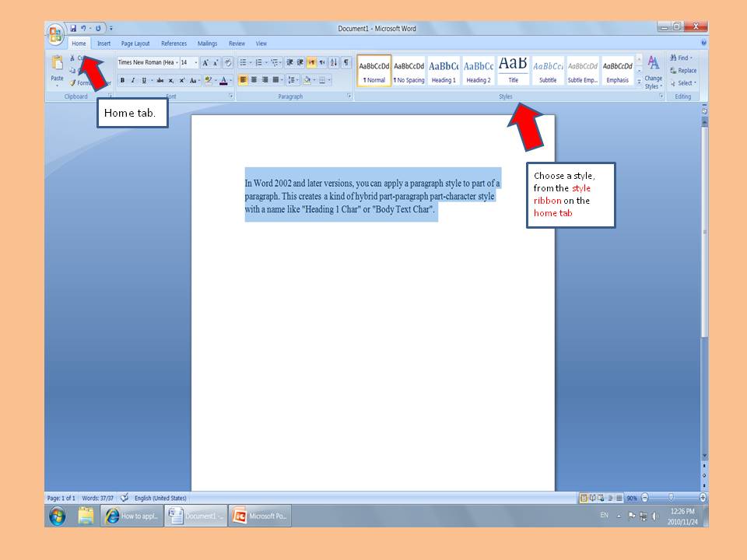Open the Page Layout tab
This screenshot has width=747, height=560.
135,44
